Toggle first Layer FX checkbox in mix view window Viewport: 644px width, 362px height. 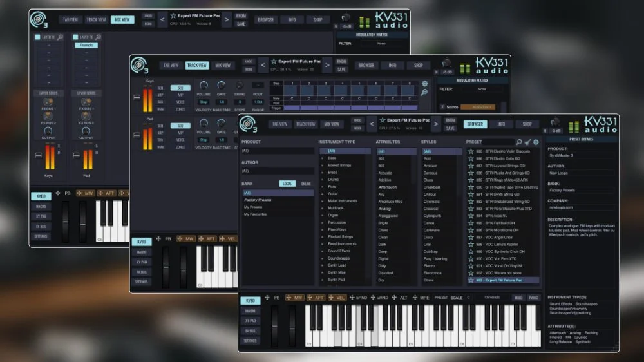38,37
